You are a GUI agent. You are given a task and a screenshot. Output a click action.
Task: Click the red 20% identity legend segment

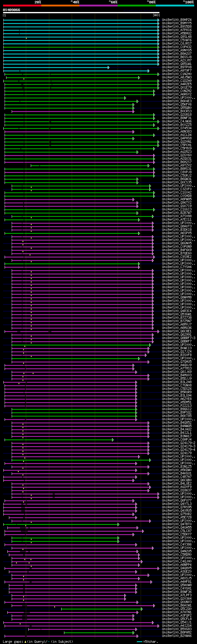tap(22, 6)
